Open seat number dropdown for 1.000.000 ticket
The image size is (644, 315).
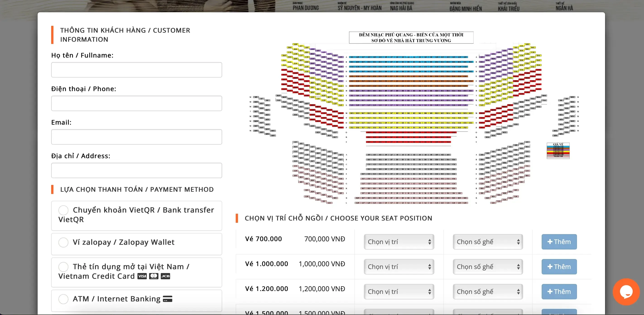488,267
